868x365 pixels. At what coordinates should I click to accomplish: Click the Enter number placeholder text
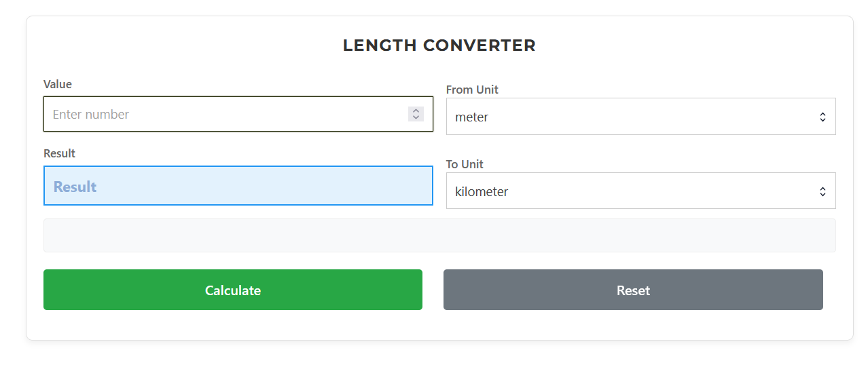91,114
